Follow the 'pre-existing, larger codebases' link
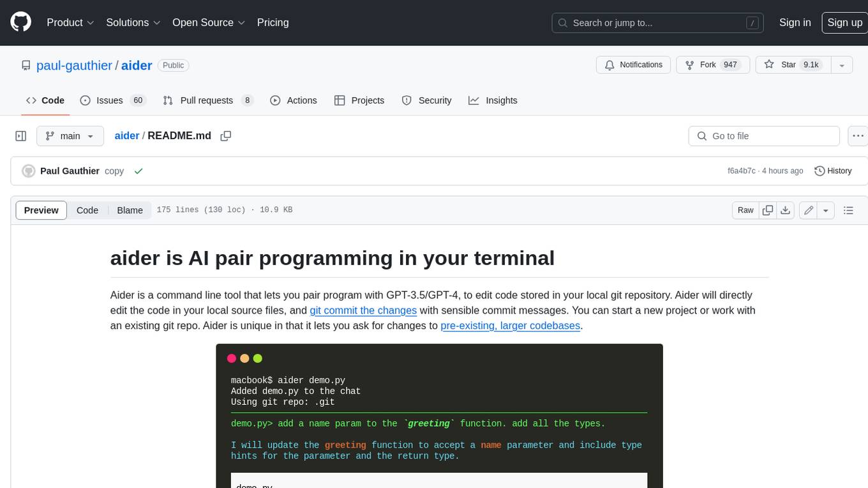This screenshot has width=868, height=488. coord(511,326)
